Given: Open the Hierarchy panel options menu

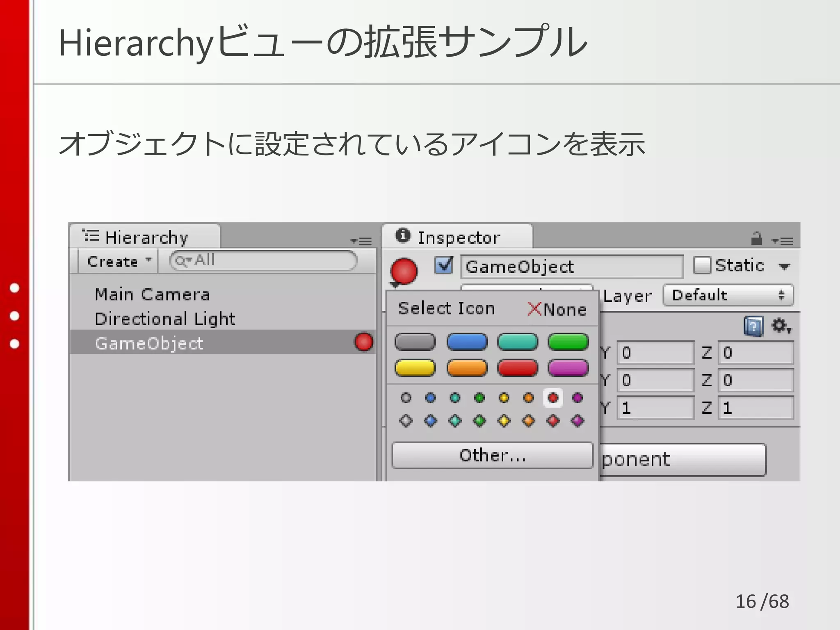Looking at the screenshot, I should tap(361, 241).
